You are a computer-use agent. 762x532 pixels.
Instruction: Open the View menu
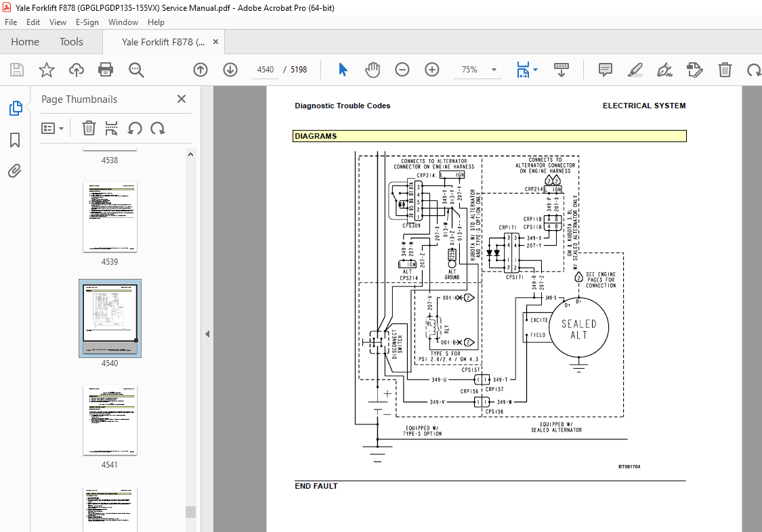[x=58, y=22]
